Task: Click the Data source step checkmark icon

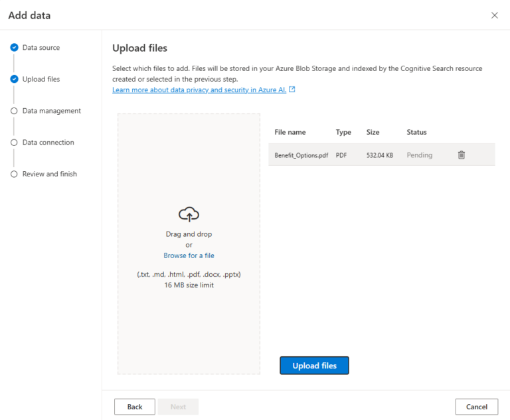Action: coord(14,48)
